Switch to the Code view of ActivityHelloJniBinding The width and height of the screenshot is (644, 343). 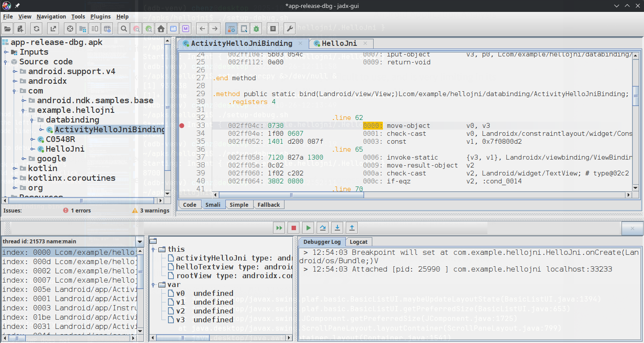[x=189, y=204]
